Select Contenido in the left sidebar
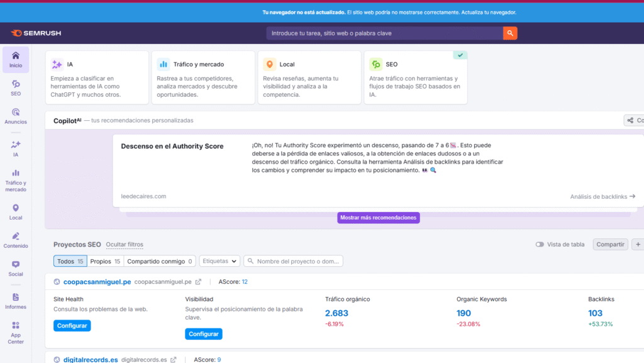 click(x=16, y=241)
